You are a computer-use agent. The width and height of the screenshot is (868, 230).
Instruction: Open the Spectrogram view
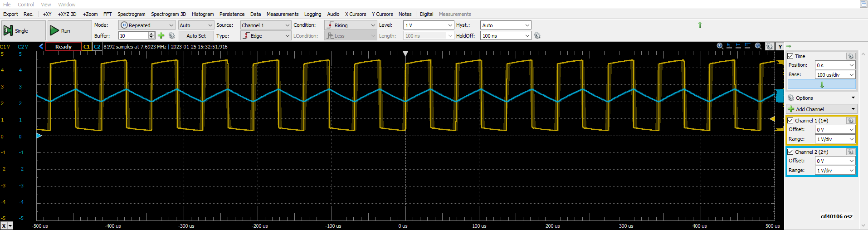coord(132,14)
